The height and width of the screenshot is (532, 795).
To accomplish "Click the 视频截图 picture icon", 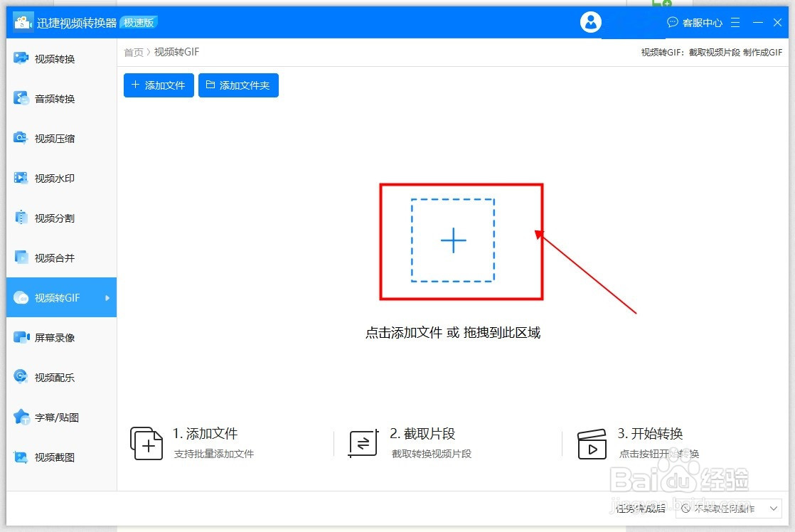I will click(21, 457).
